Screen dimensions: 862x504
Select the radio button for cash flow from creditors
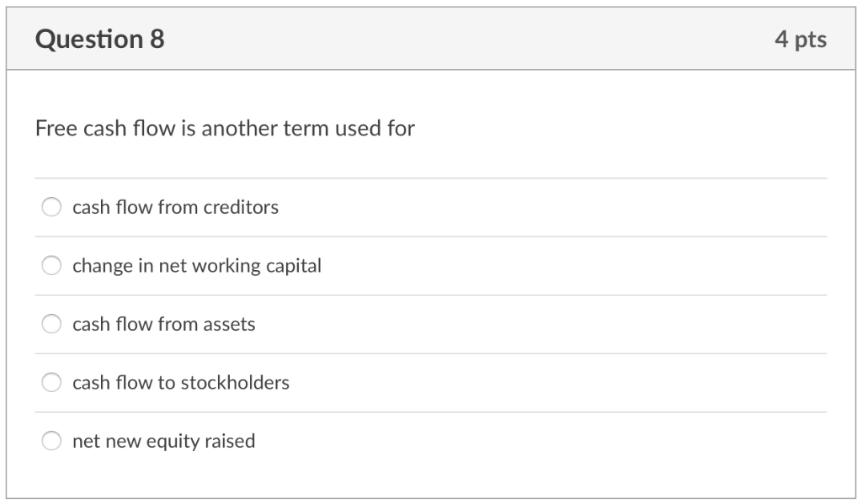(52, 207)
